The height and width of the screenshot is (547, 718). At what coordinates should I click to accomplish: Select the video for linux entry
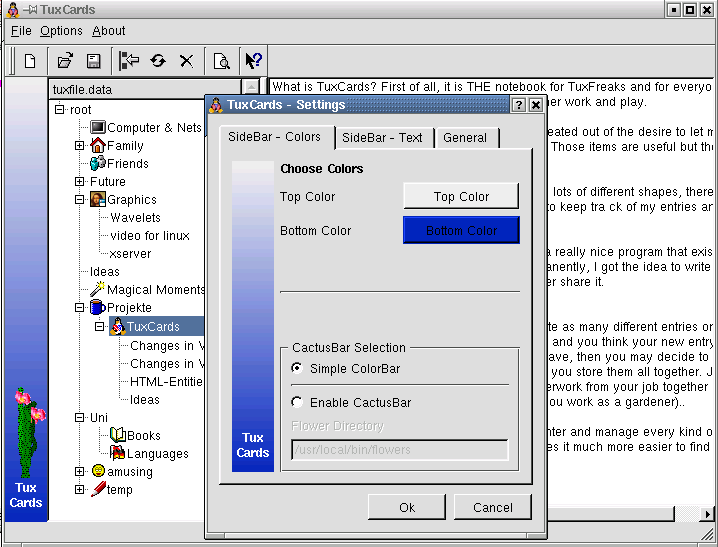[150, 235]
